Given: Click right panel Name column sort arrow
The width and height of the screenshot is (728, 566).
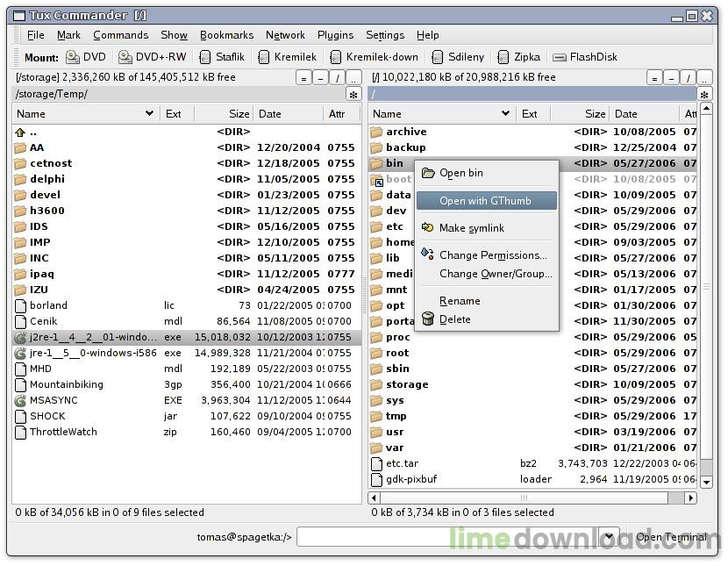Looking at the screenshot, I should tap(505, 113).
